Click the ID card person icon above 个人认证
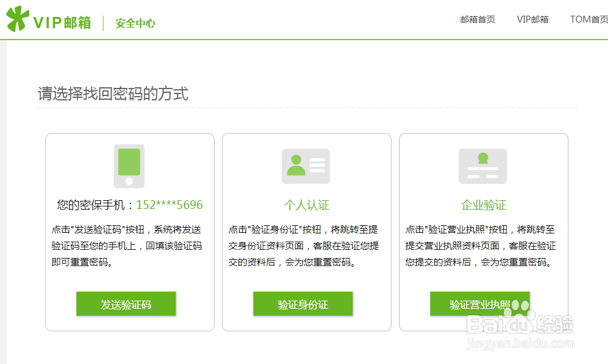Viewport: 608px width, 364px height. tap(306, 166)
